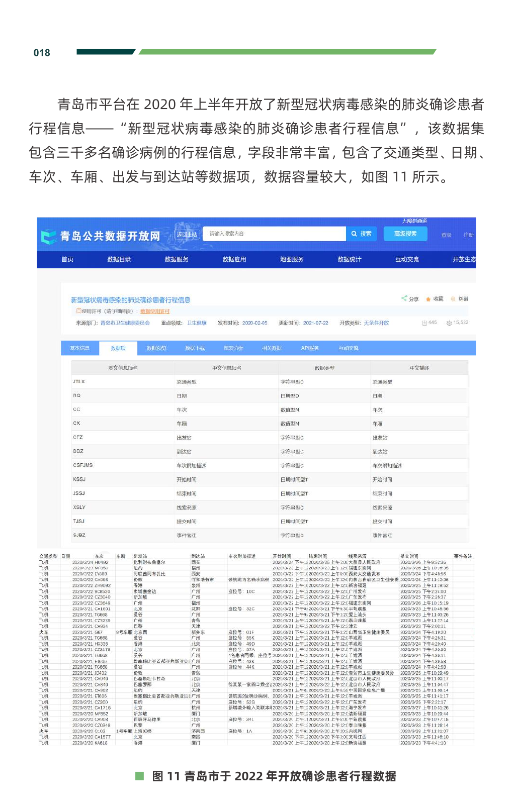513x812 pixels.
Task: Switch to the 基本信息 tab
Action: 79,348
